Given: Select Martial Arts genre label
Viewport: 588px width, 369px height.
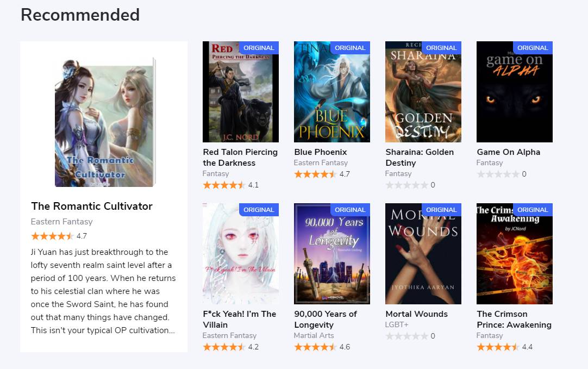Looking at the screenshot, I should 314,336.
